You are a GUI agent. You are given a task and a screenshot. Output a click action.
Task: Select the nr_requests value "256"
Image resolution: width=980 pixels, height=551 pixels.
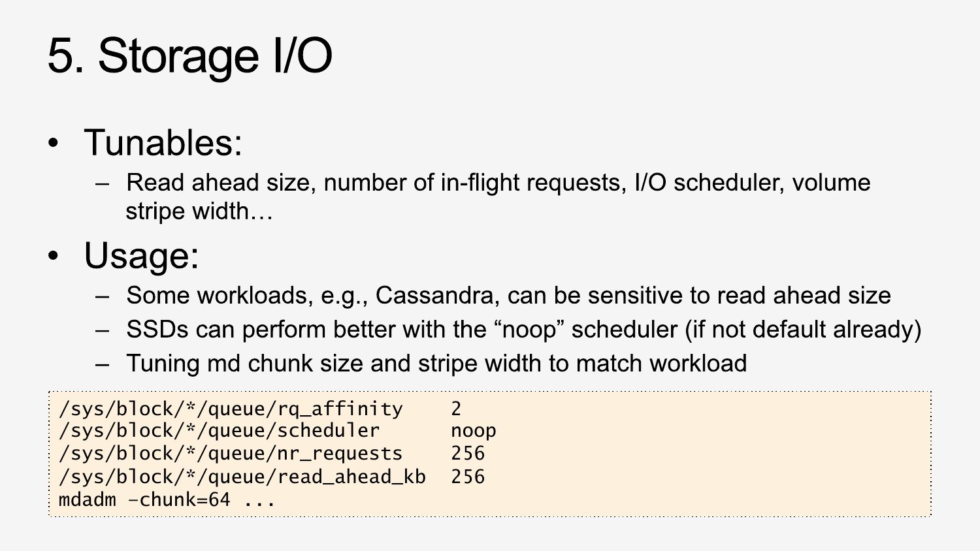point(468,454)
